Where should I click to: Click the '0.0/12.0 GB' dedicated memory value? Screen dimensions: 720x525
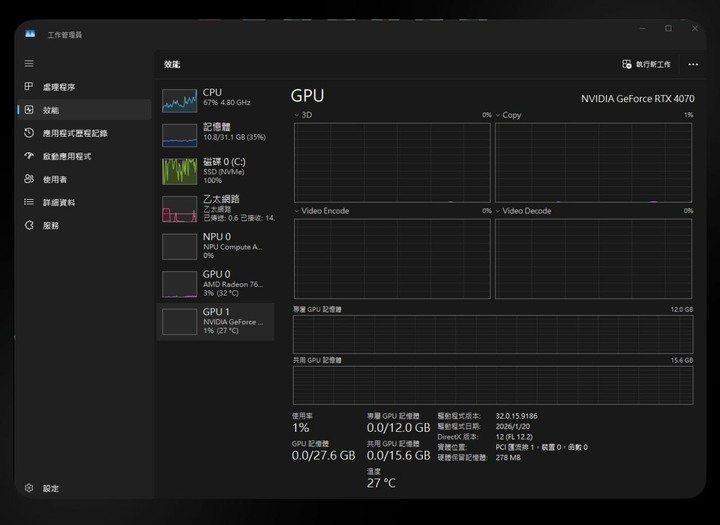pos(398,428)
